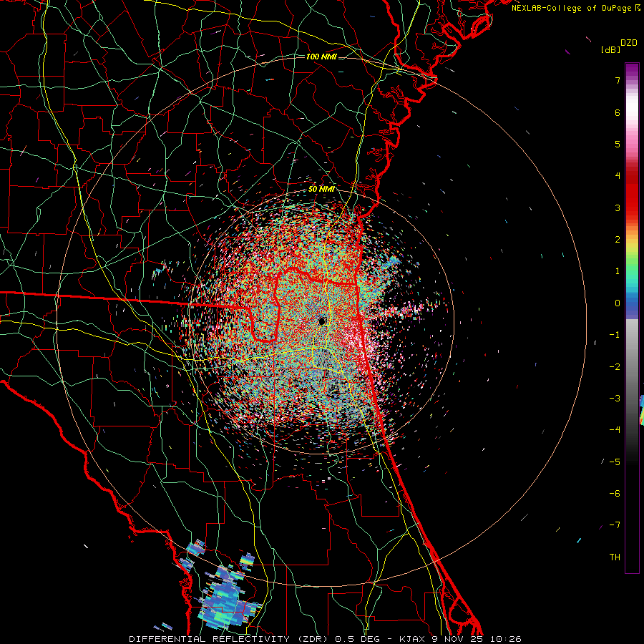Click the 50 NMI range ring label

(321, 189)
